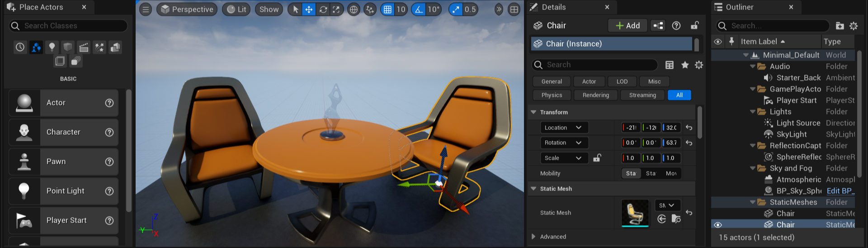
Task: Toggle visibility eye of selected Chair
Action: pyautogui.click(x=718, y=225)
